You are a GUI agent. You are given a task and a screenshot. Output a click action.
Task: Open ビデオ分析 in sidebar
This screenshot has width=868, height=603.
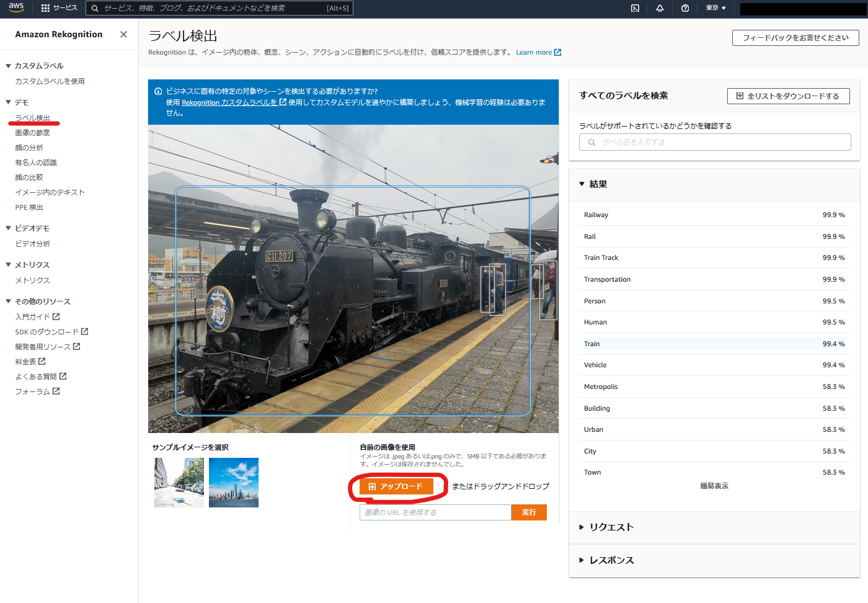(32, 244)
